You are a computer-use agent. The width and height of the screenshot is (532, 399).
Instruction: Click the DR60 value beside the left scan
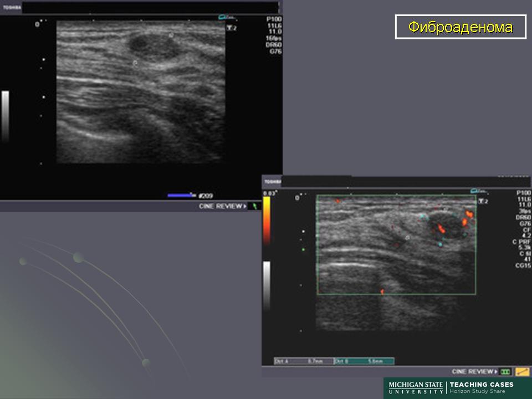(273, 45)
